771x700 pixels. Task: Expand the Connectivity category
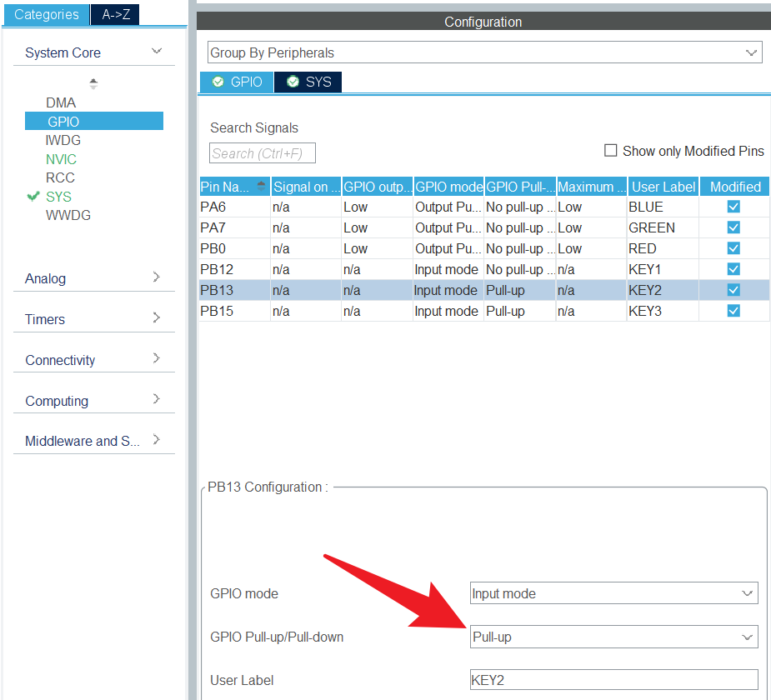(x=156, y=359)
